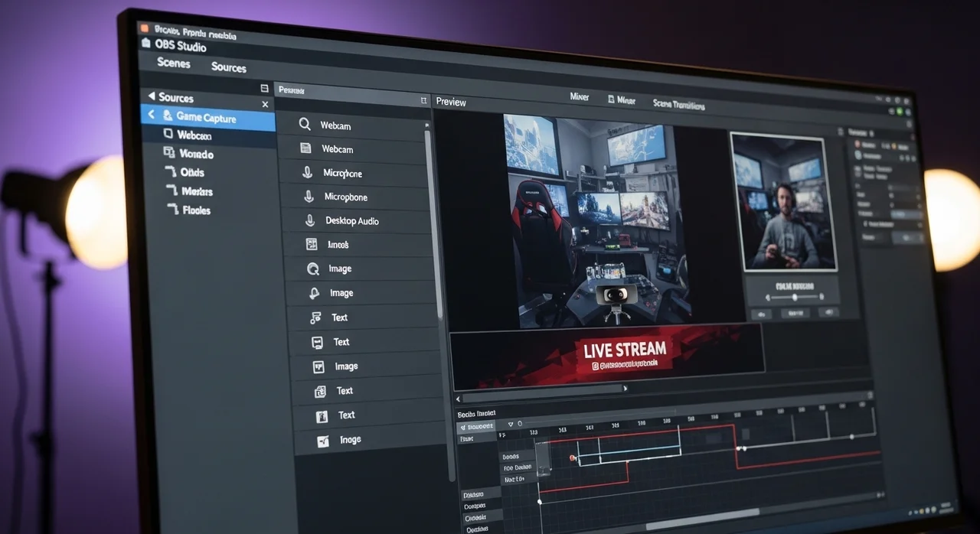Click the Game Capture source icon

pyautogui.click(x=166, y=117)
